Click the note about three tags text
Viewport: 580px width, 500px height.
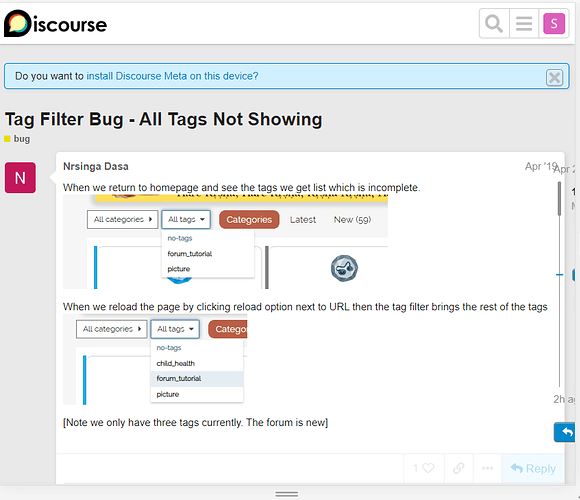(195, 423)
